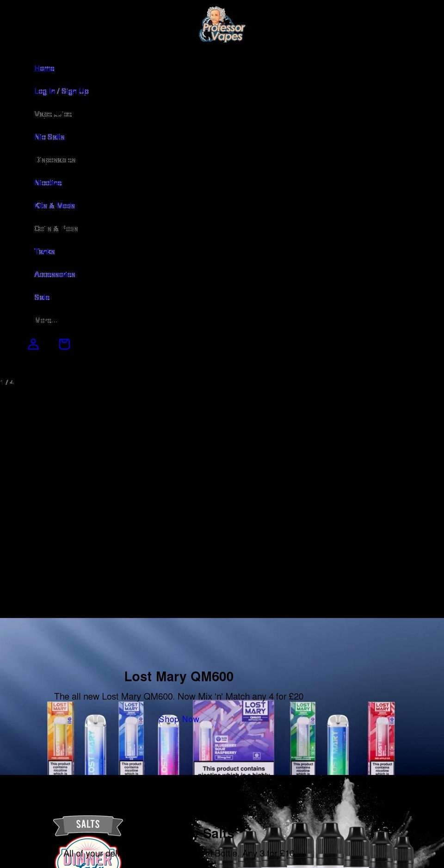Click the Log In / Sign Up link
This screenshot has width=444, height=868.
point(62,91)
